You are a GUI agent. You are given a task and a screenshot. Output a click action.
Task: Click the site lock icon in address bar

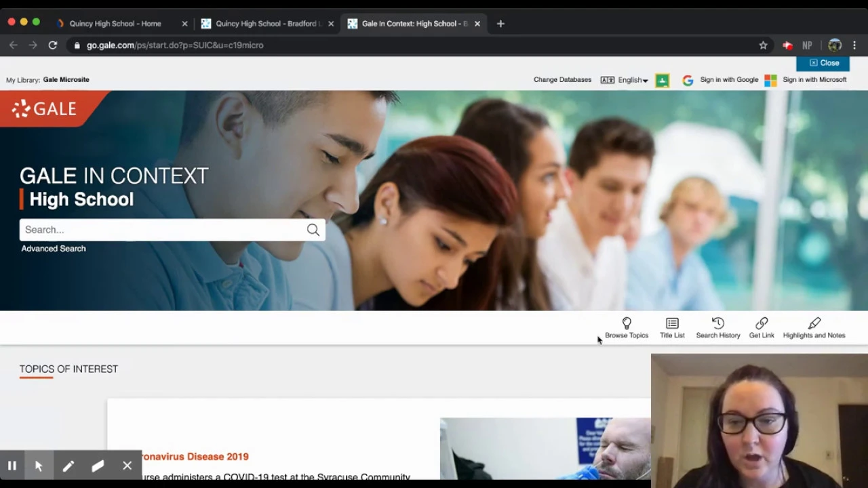pyautogui.click(x=77, y=45)
